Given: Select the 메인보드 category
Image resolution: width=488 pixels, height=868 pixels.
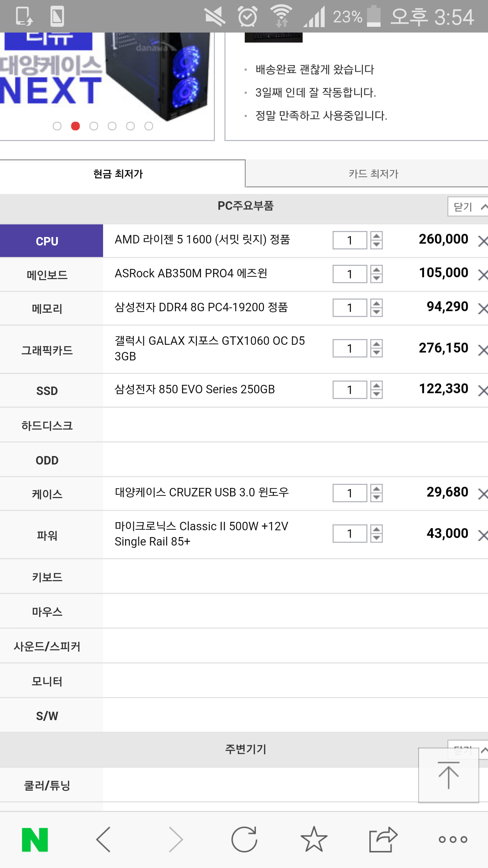Looking at the screenshot, I should point(52,275).
